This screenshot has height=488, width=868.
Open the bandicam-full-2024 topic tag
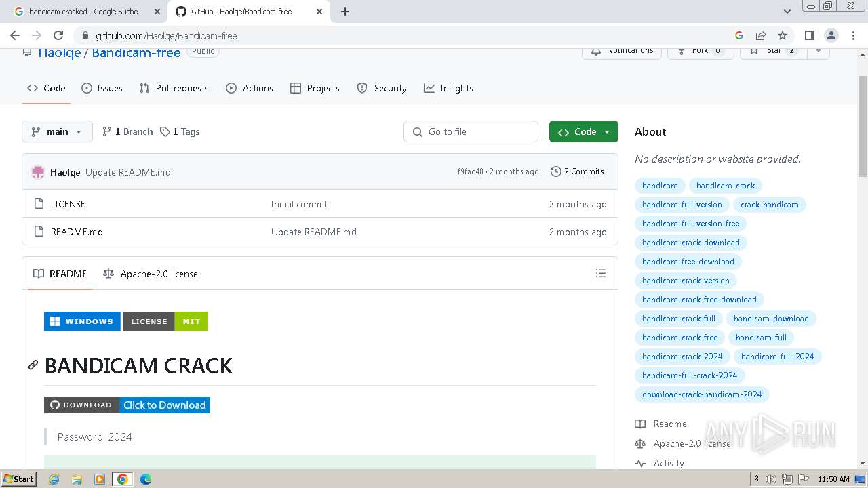click(x=778, y=357)
